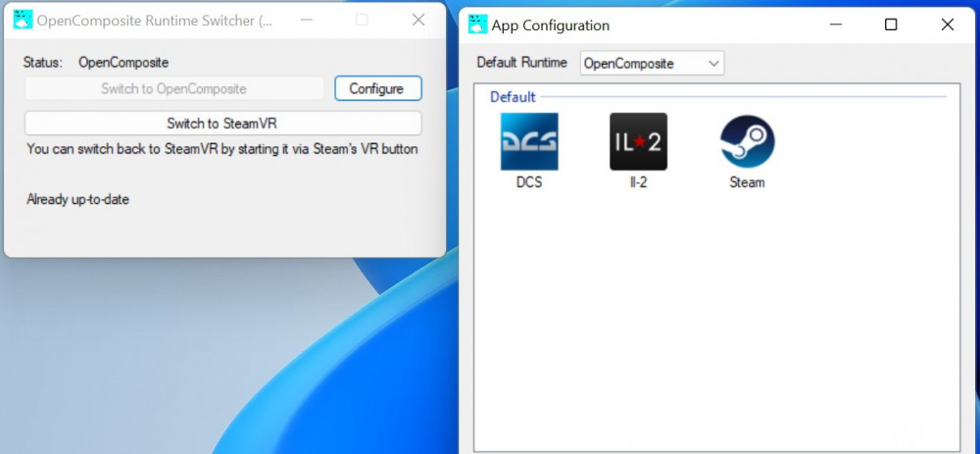Screen dimensions: 980x454
Task: Click the Runtime Switcher title bar icon
Action: pos(23,20)
